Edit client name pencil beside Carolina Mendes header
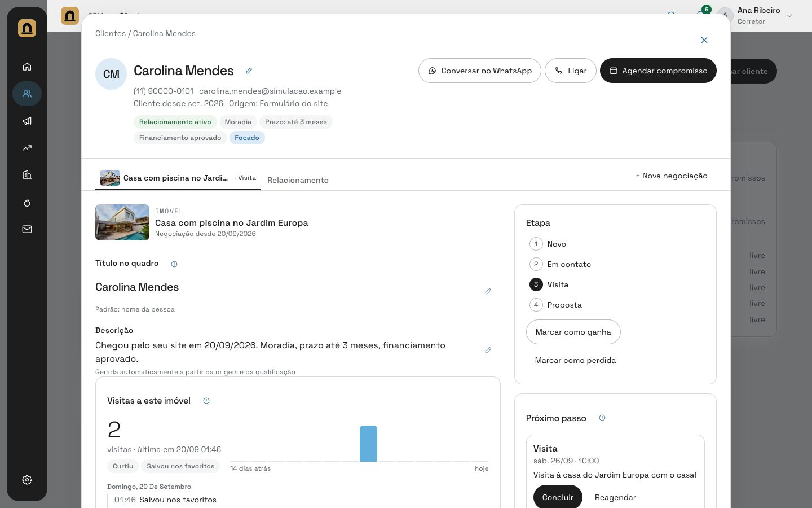Screen dimensions: 812x508 249,71
